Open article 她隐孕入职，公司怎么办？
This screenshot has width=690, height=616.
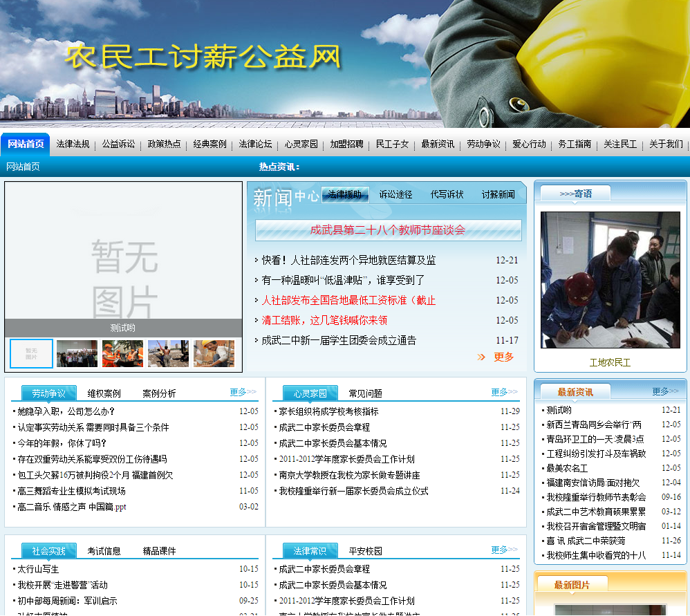(66, 411)
